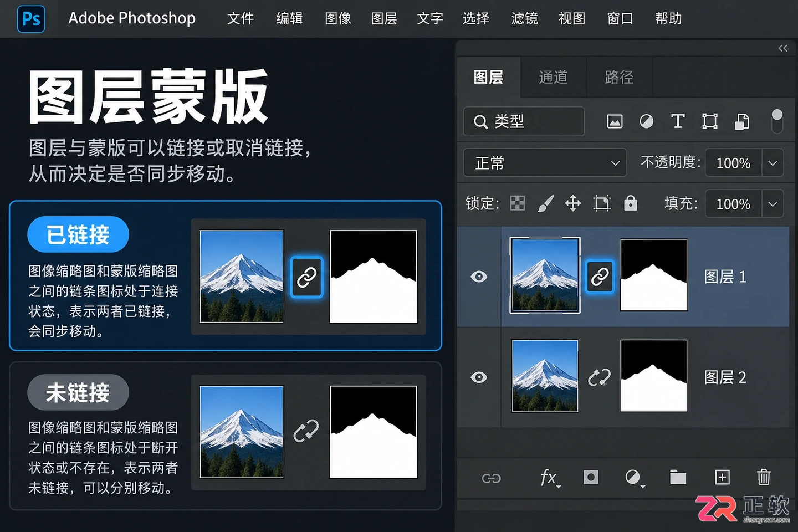Filter layers by shape icon
The height and width of the screenshot is (532, 798).
point(710,121)
